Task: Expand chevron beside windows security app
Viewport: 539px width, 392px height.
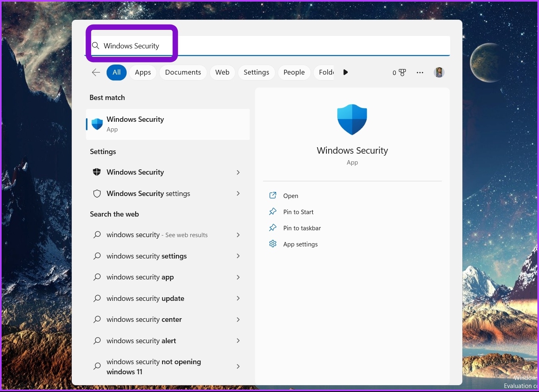Action: [238, 277]
